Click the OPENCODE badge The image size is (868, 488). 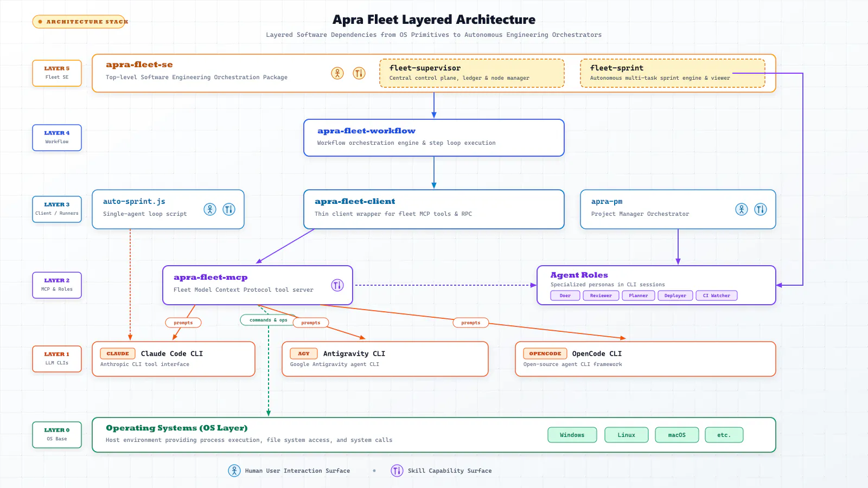[x=545, y=354]
